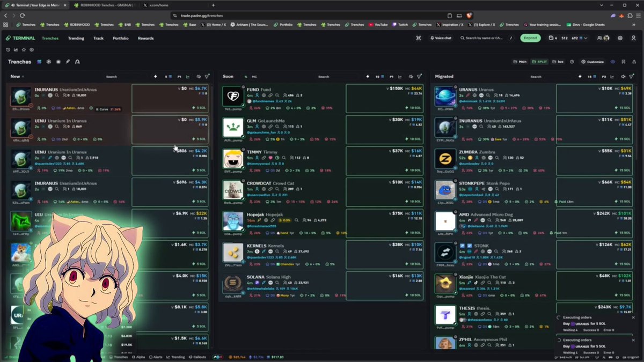This screenshot has width=644, height=362.
Task: Go to the Rewards tab
Action: [x=145, y=38]
